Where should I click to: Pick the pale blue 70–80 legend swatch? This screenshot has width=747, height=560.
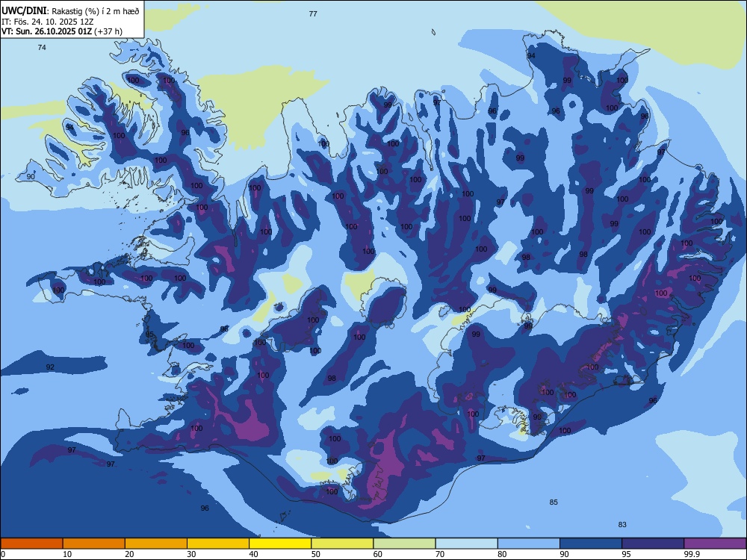point(466,544)
